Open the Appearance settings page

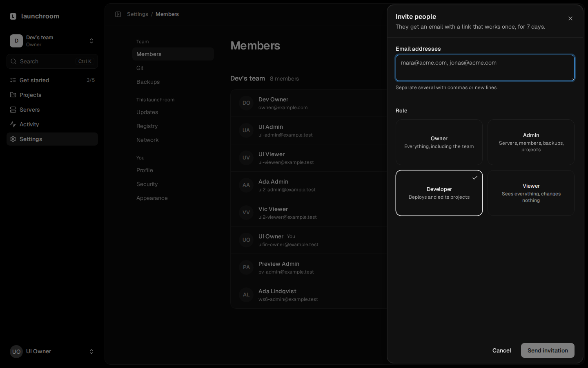[x=173, y=198]
